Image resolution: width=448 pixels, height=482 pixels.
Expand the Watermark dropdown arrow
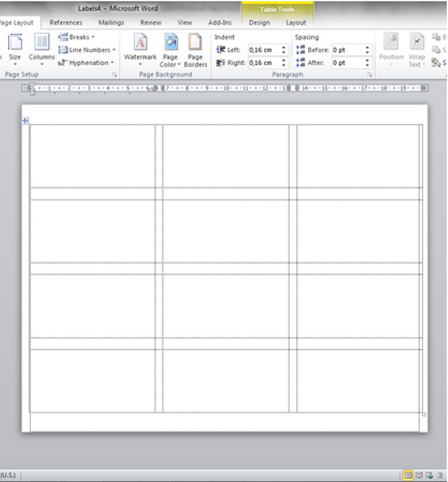tap(140, 64)
